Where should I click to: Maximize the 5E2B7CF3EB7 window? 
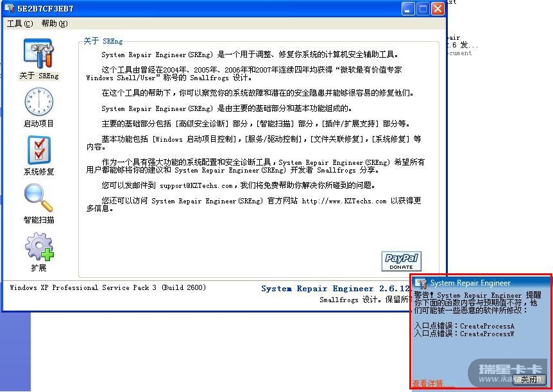coord(423,9)
